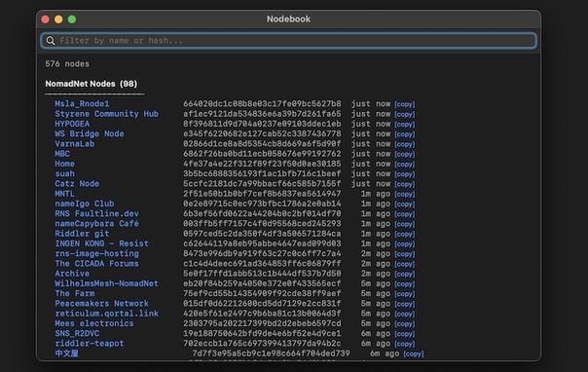The image size is (588, 372).
Task: Open the WS Bridge Node entry
Action: 90,133
